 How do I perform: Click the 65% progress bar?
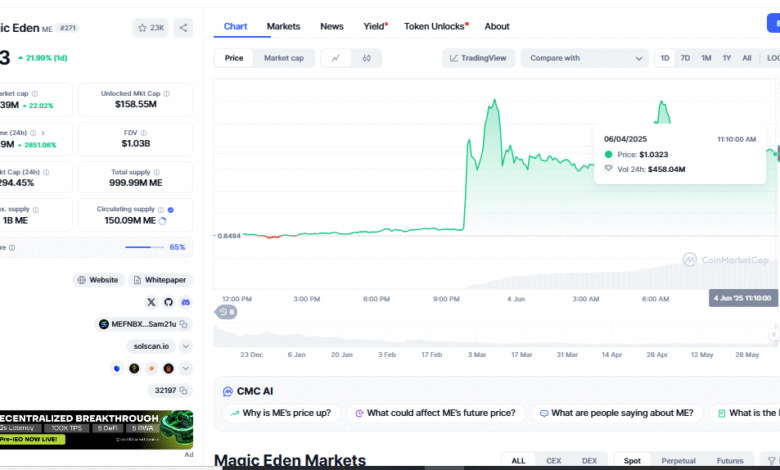click(x=144, y=247)
